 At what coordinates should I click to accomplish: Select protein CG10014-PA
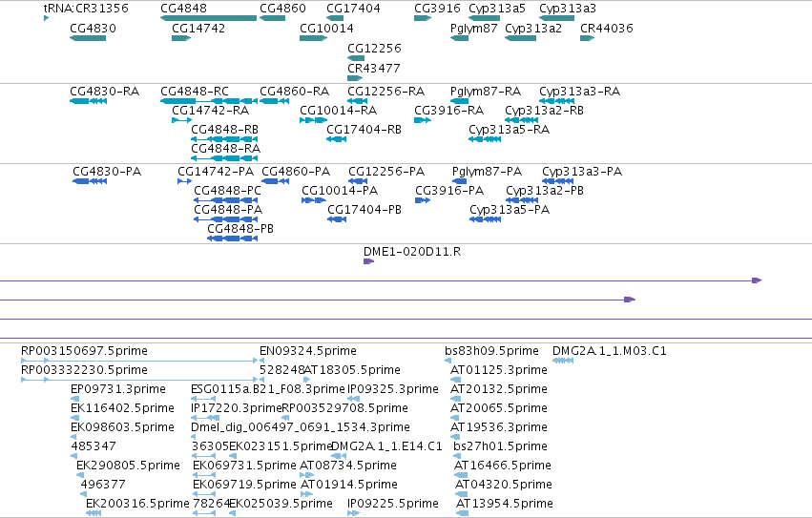tap(340, 191)
